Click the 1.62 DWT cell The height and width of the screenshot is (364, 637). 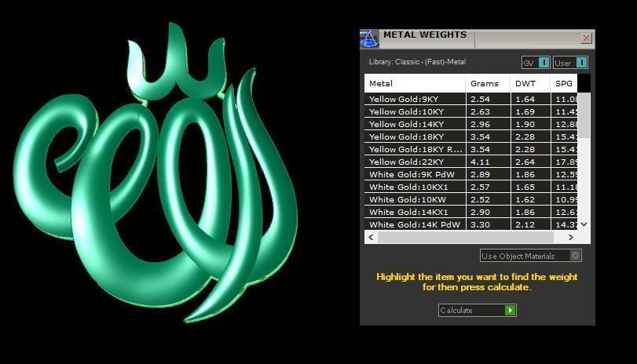pos(530,200)
